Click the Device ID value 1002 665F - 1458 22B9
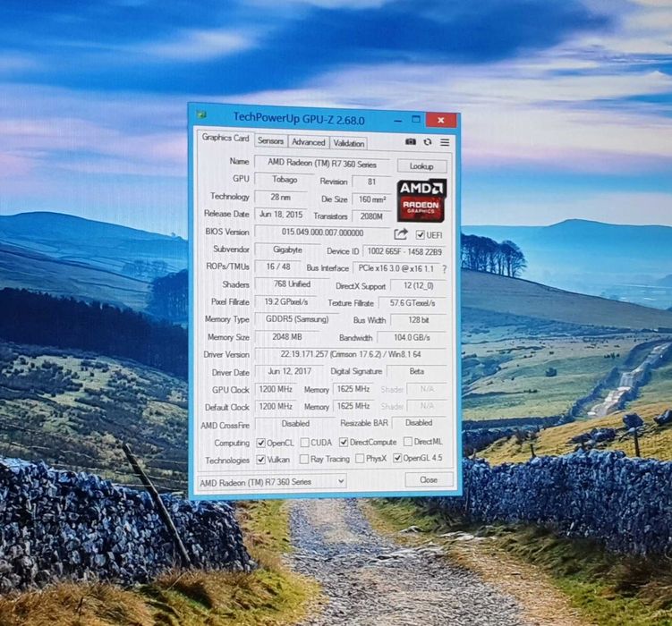The height and width of the screenshot is (626, 672). 404,252
